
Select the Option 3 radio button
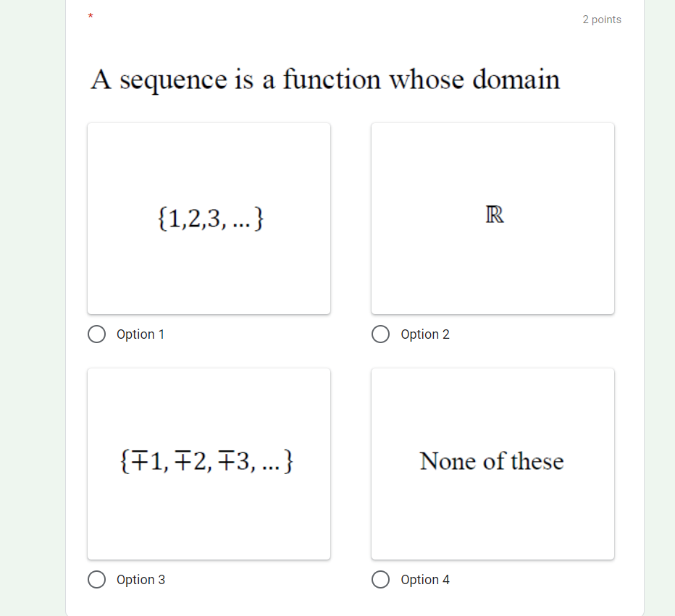pyautogui.click(x=96, y=580)
